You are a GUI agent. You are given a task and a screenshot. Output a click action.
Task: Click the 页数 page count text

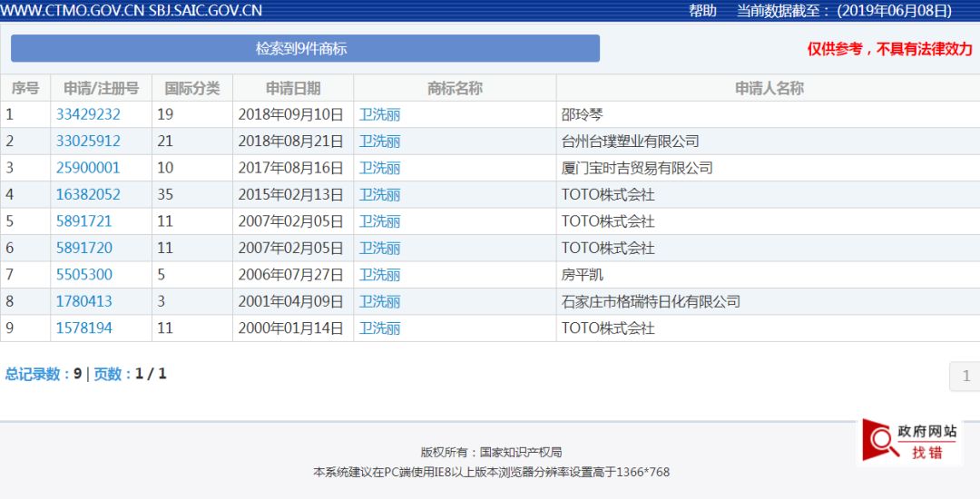point(130,374)
